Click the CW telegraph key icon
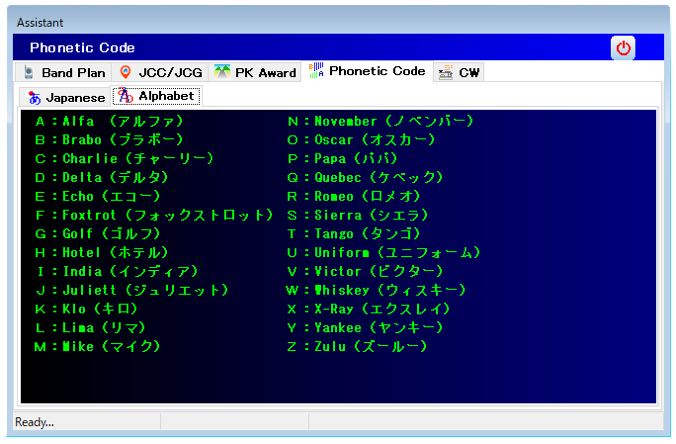The width and height of the screenshot is (676, 444). click(x=446, y=72)
